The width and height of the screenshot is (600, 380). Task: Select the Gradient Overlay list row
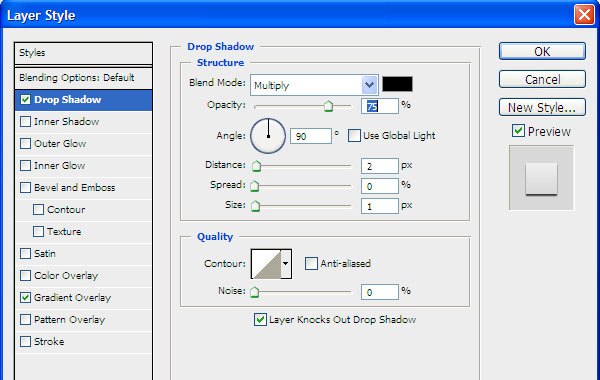83,298
